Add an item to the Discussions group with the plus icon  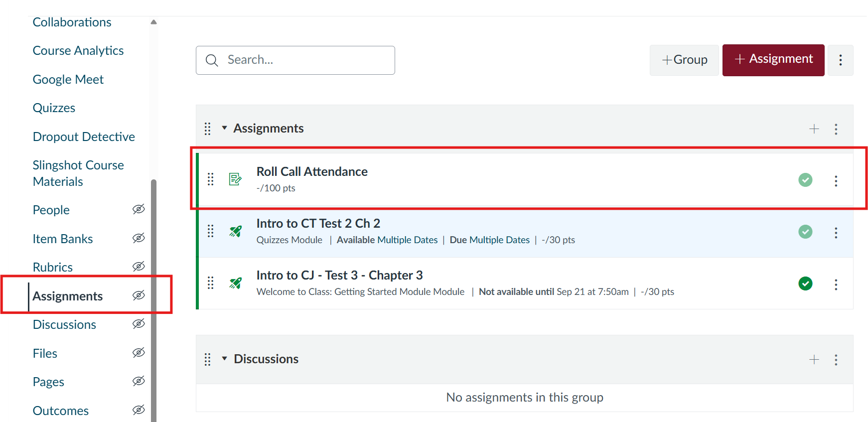(x=814, y=360)
